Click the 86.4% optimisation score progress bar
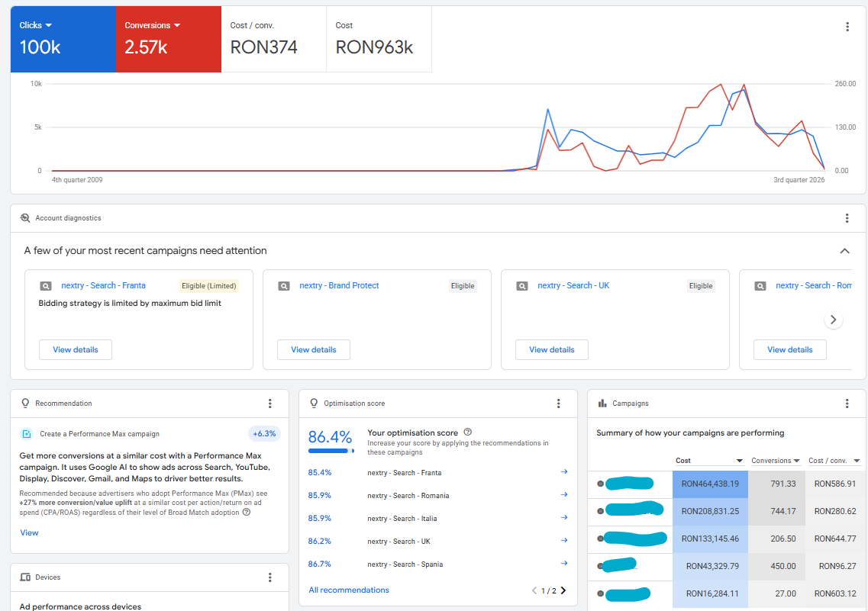868x611 pixels. (x=331, y=451)
